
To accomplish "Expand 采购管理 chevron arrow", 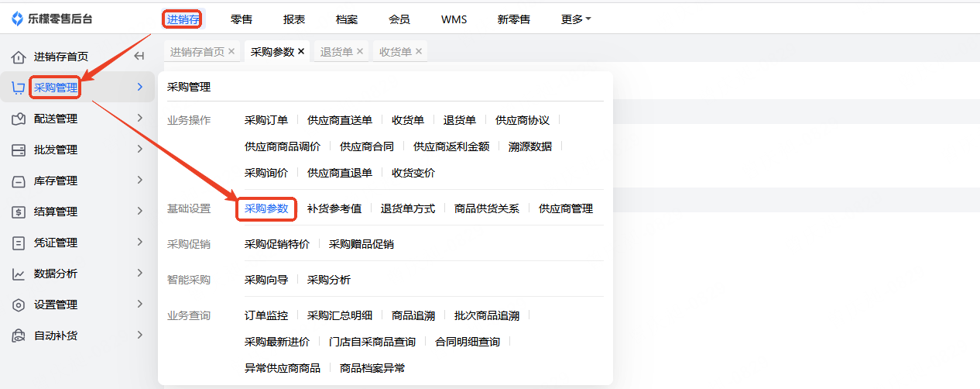I will [x=139, y=87].
